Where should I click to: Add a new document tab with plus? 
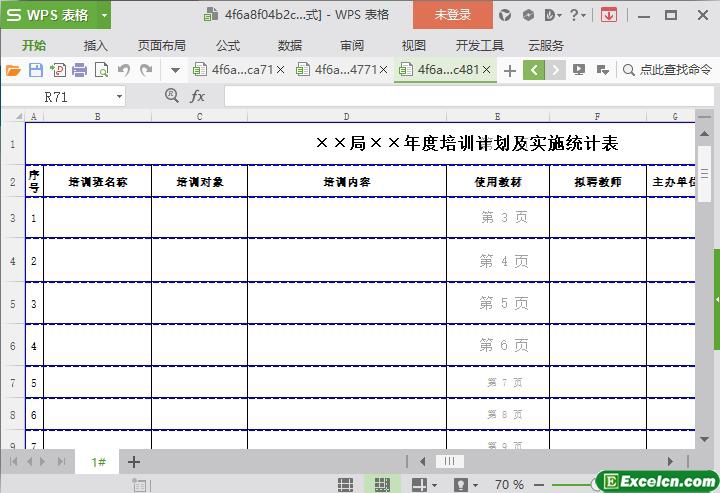coord(510,71)
